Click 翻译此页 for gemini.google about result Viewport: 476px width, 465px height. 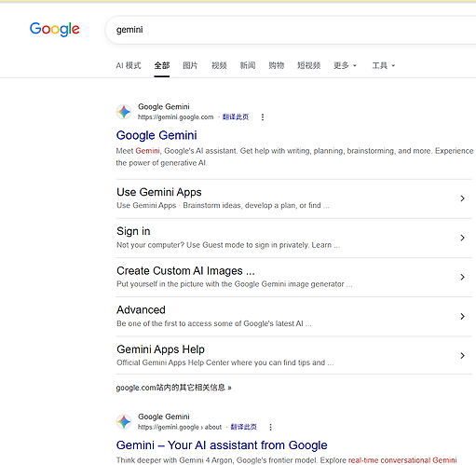244,427
